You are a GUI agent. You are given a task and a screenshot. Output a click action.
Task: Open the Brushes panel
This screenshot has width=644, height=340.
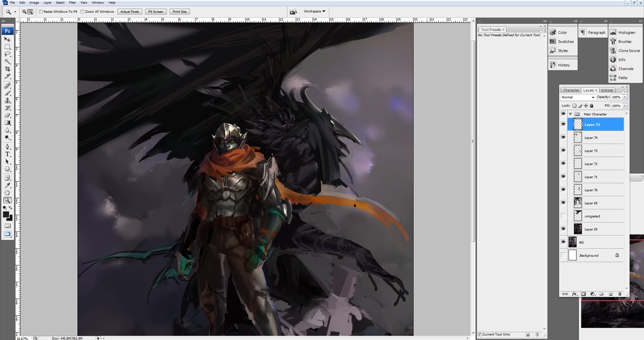point(625,42)
